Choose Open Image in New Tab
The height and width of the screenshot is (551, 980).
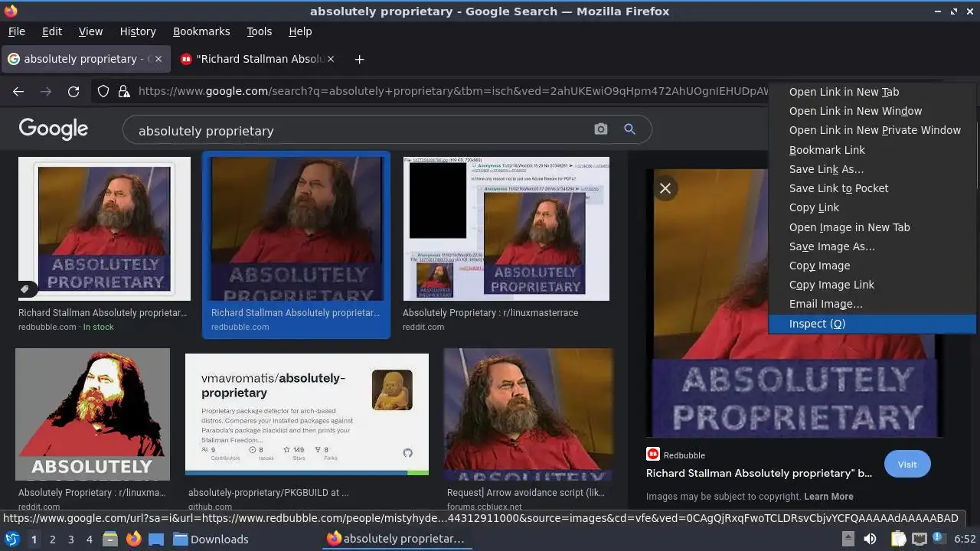872,227
